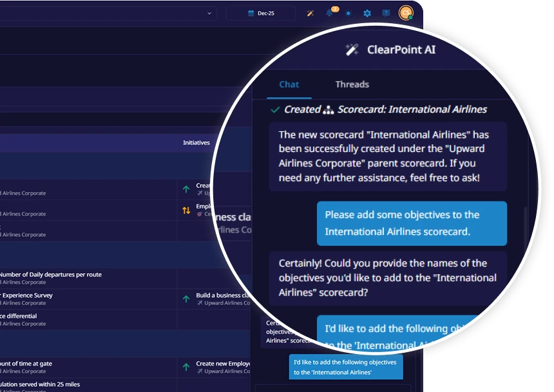Click the 'I'd like to add the following objectives' bubble at bottom
Screen dimensions: 554x392
pyautogui.click(x=346, y=368)
